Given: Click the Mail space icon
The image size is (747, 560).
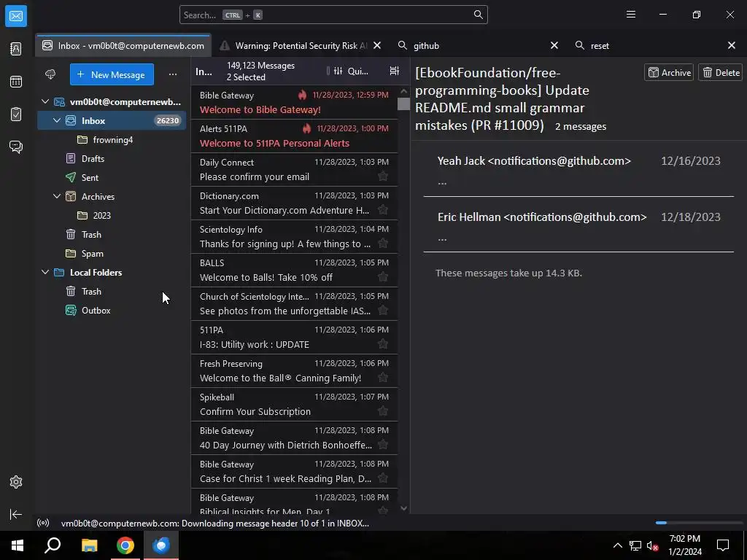Looking at the screenshot, I should click(16, 16).
